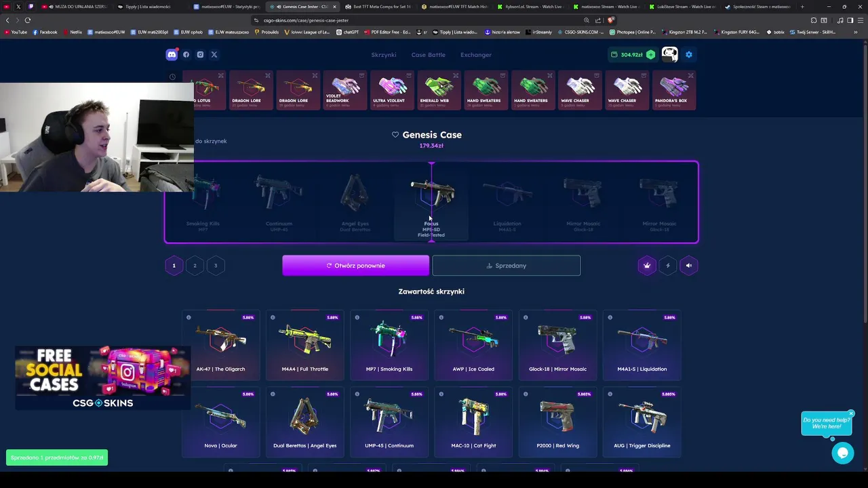
Task: Open the Facebook social icon
Action: point(186,54)
